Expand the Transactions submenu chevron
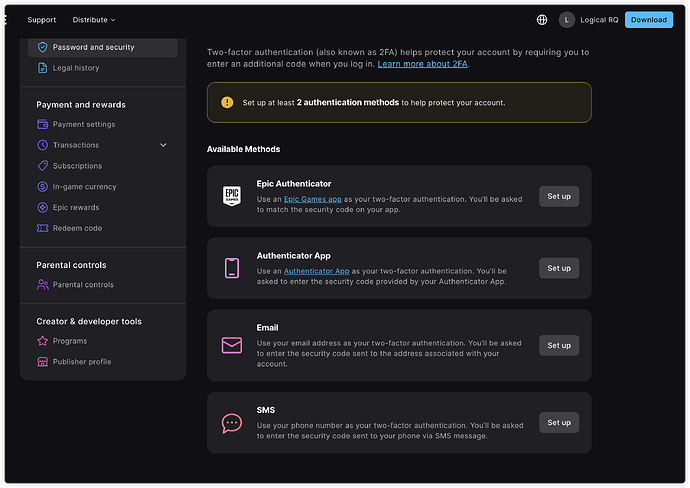The image size is (690, 488). point(163,145)
